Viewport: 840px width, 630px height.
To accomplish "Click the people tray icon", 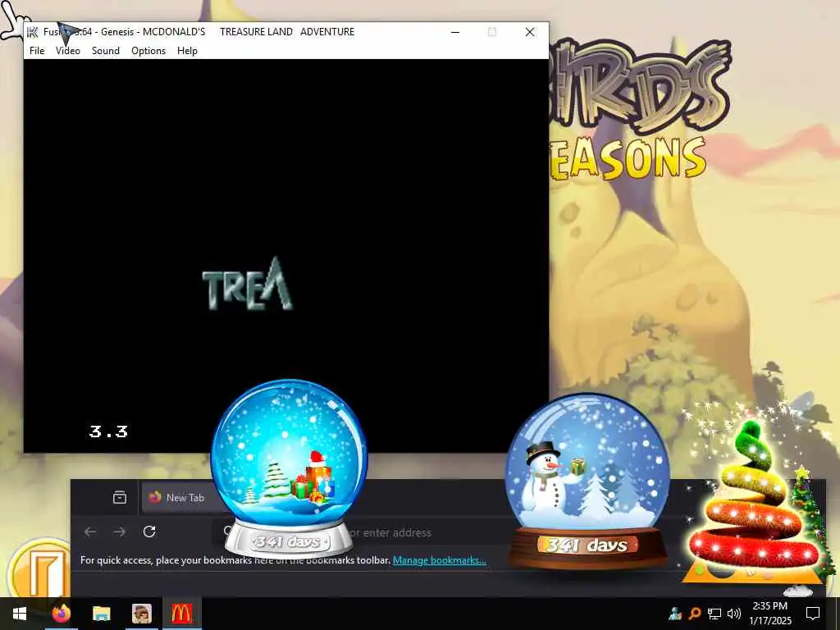I will 674,614.
